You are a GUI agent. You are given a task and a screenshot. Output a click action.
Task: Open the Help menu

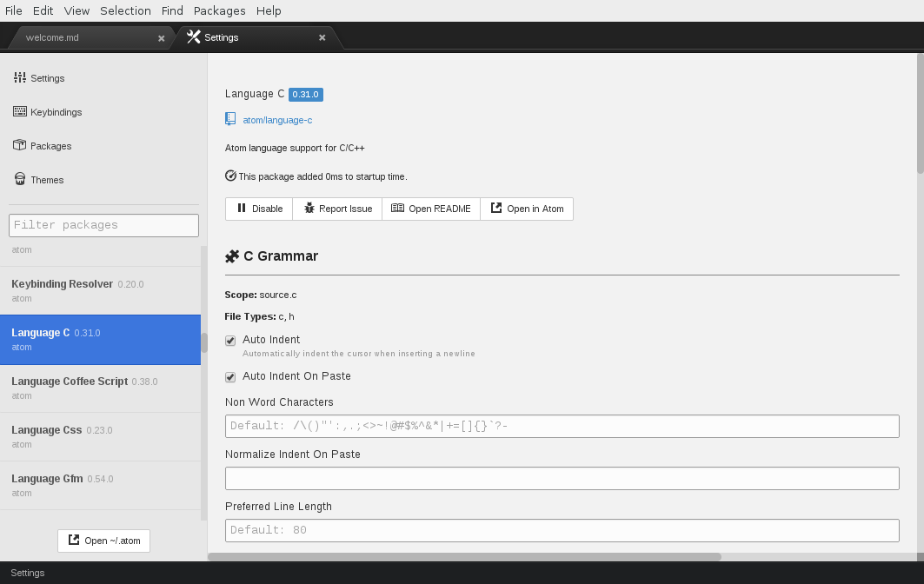point(269,10)
